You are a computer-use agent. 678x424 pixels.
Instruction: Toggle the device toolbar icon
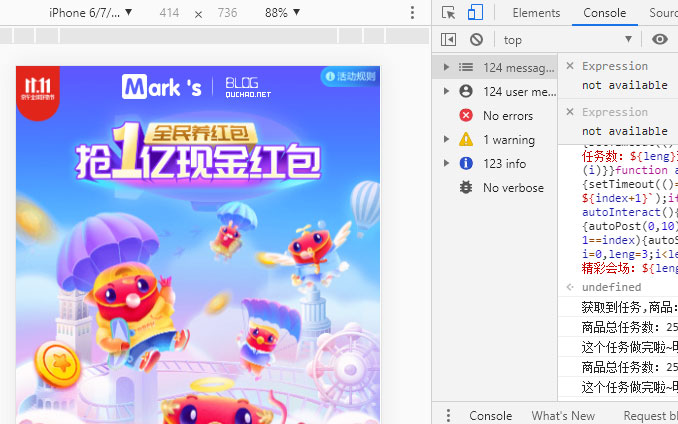click(x=475, y=13)
